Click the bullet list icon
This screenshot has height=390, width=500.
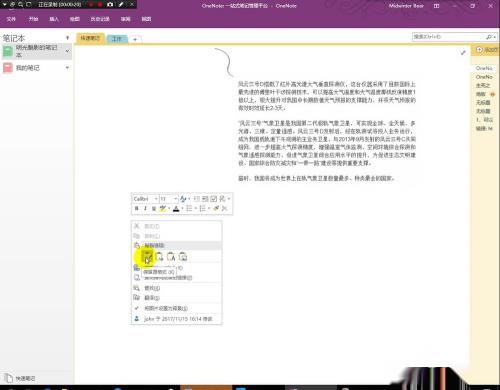coord(189,208)
